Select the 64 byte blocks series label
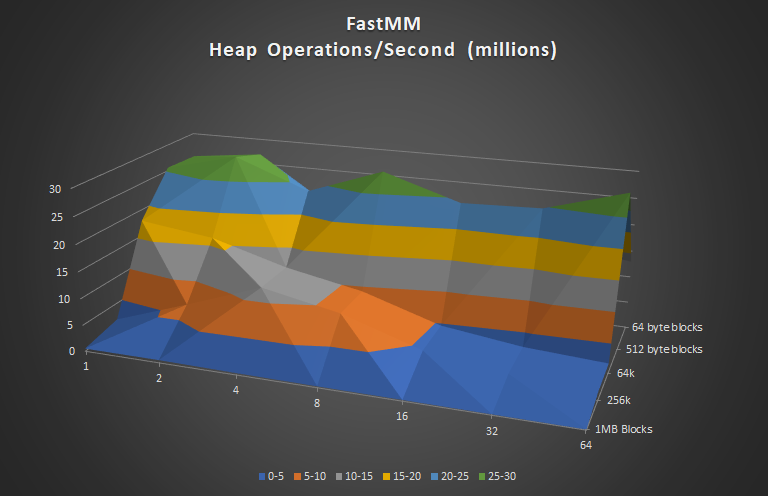768x496 pixels. click(667, 327)
